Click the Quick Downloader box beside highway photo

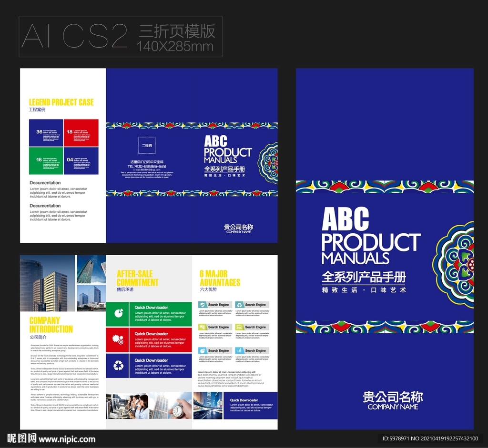[x=251, y=406]
